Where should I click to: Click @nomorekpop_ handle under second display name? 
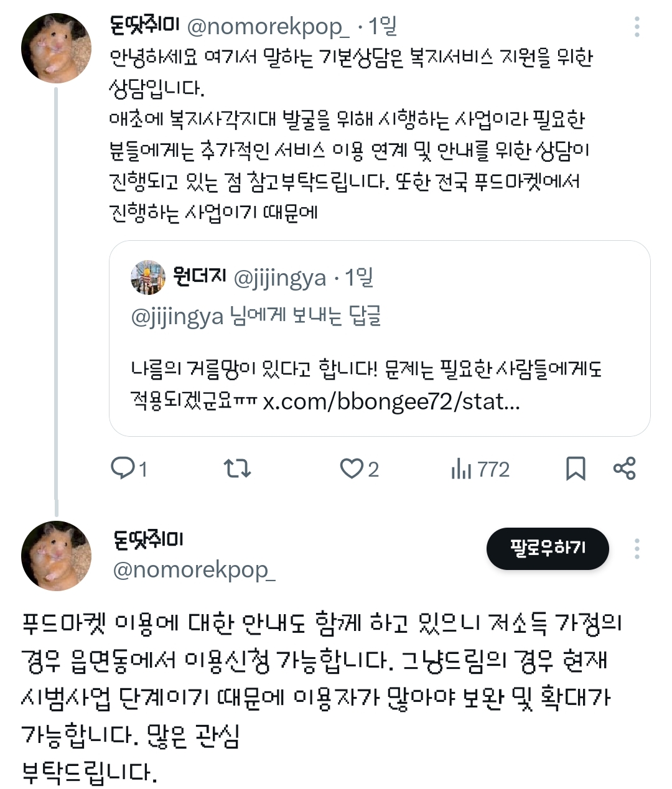point(194,569)
